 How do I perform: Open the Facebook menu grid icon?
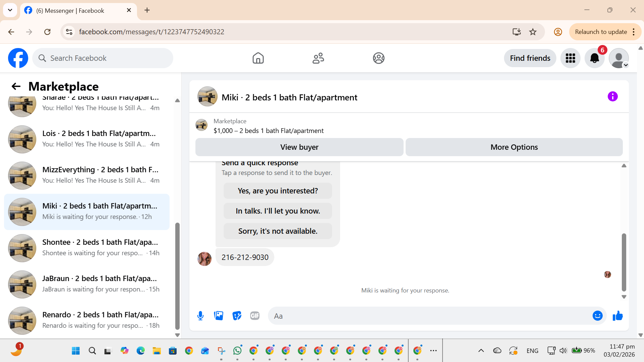tap(570, 58)
